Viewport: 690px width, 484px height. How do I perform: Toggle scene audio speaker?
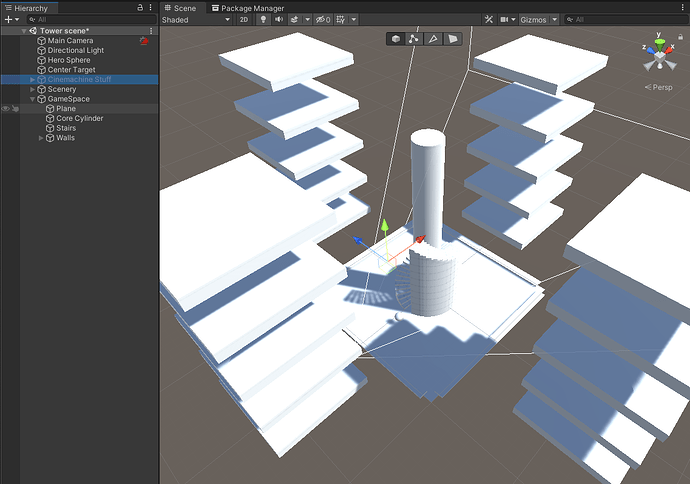tap(279, 19)
